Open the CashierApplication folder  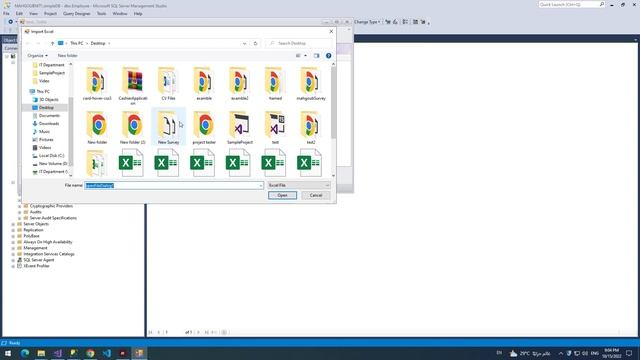point(133,86)
